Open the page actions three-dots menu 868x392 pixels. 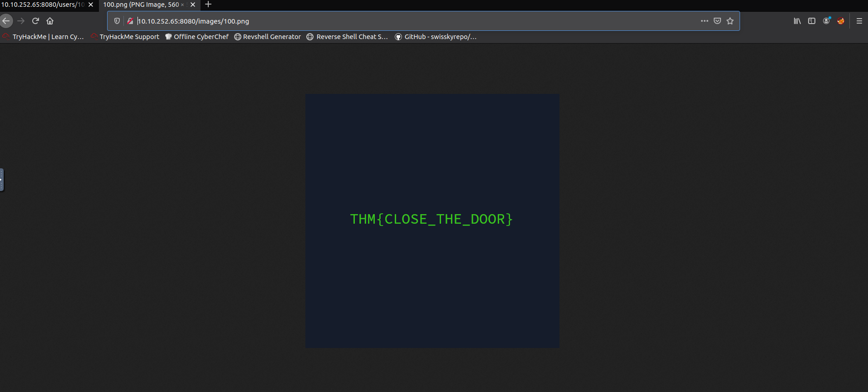click(x=704, y=21)
